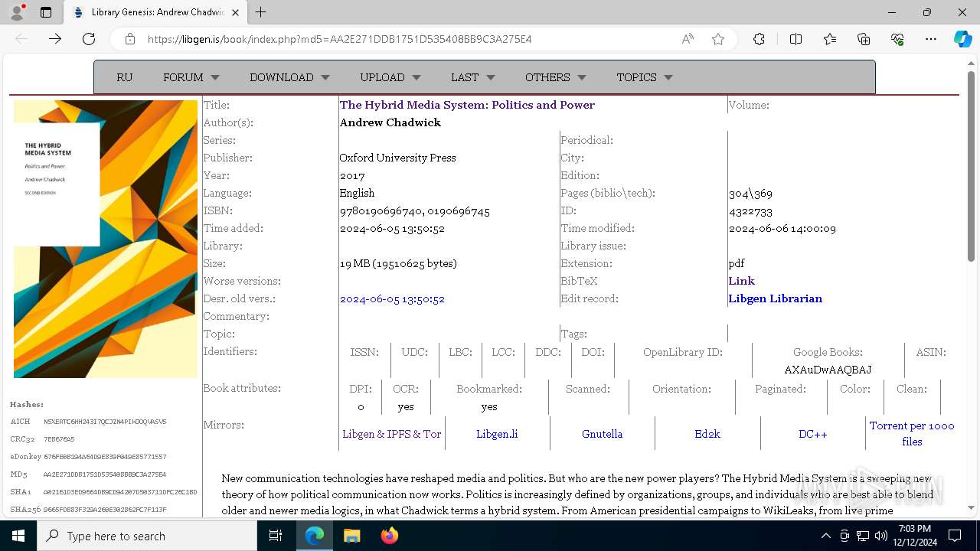Open Microsoft Edge from taskbar
Viewport: 980px width, 551px height.
point(315,536)
